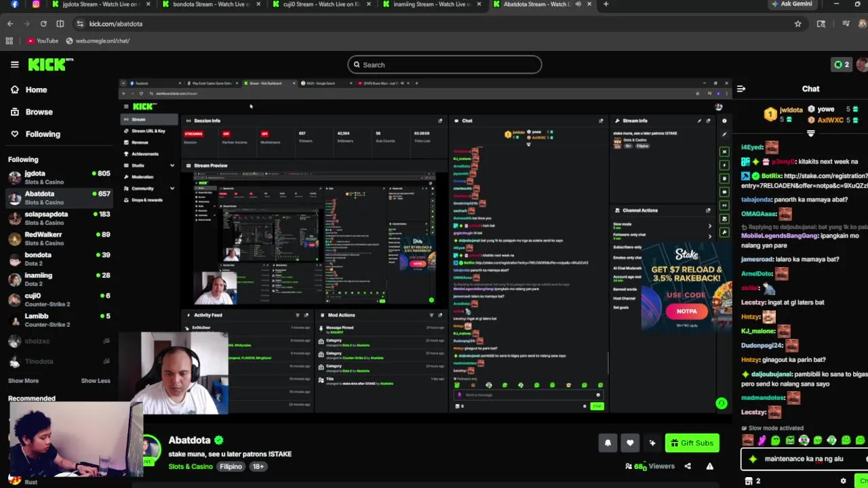
Task: Open Lamibb channel in Following list
Action: [59, 320]
